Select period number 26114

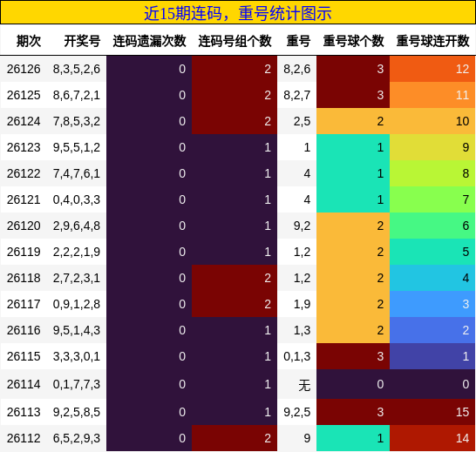(x=24, y=384)
